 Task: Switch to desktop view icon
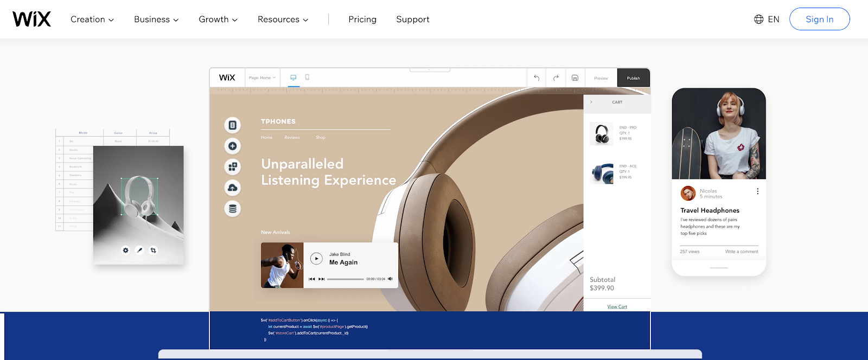[293, 78]
